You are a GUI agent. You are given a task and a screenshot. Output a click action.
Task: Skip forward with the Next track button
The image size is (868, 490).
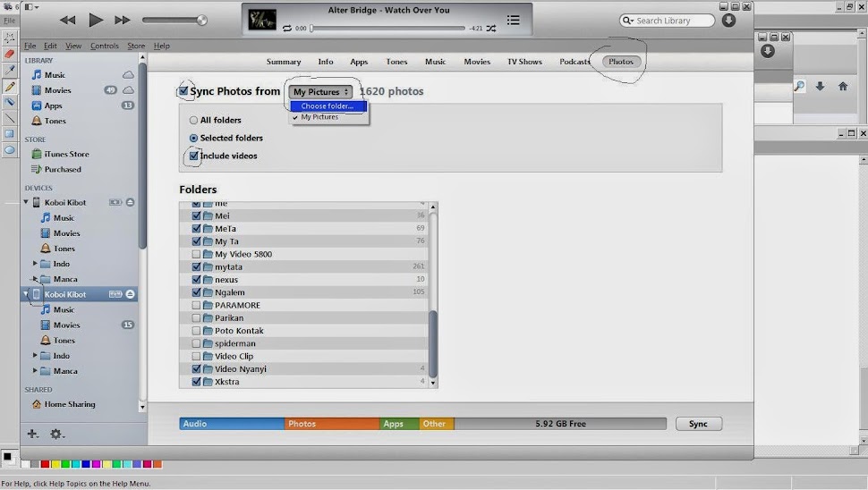[123, 21]
